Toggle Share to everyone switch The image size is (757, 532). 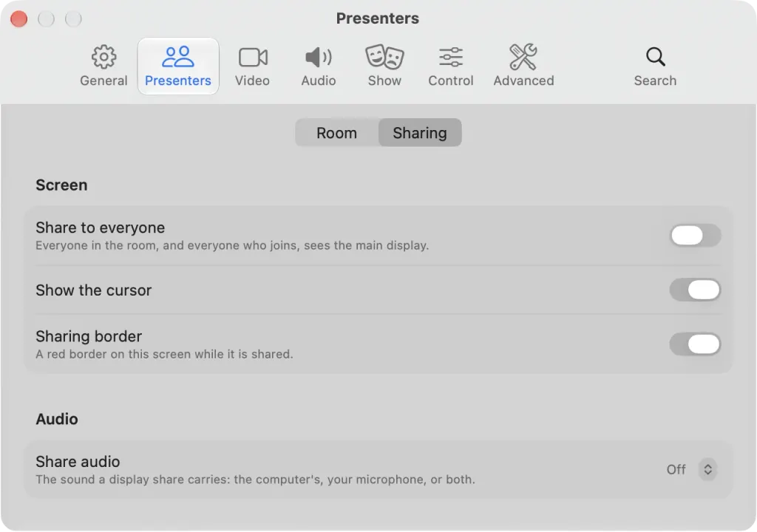695,236
